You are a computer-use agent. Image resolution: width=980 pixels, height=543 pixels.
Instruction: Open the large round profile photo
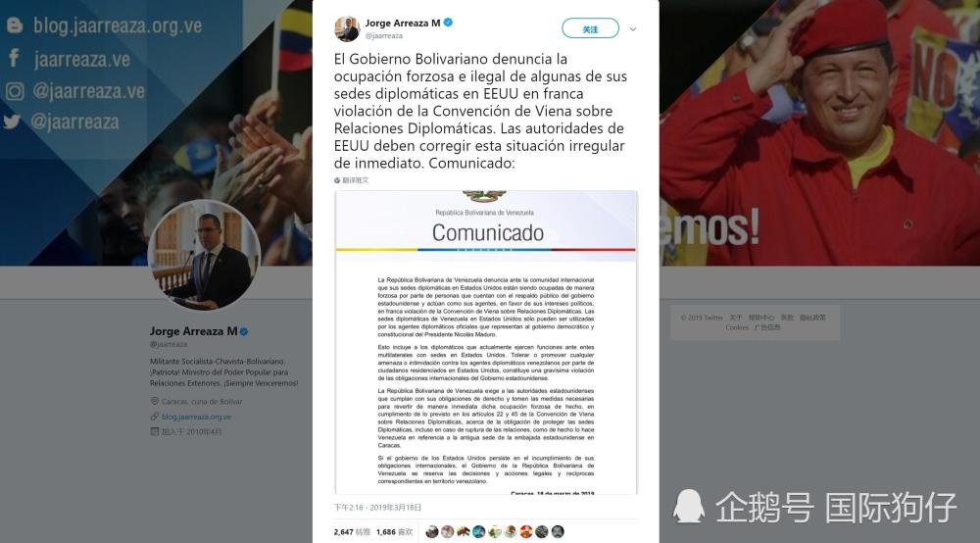pos(205,255)
